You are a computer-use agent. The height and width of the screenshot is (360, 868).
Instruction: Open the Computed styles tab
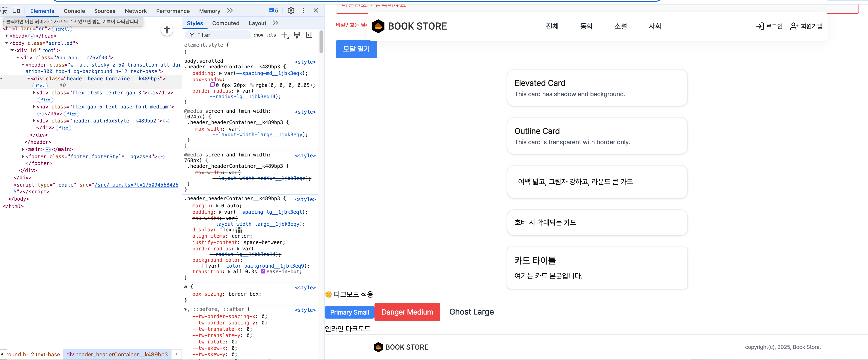[x=226, y=23]
